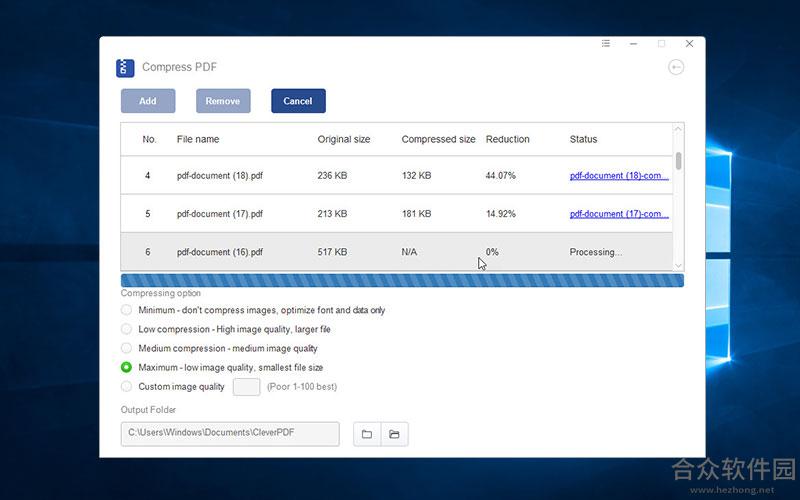Open pdf-document (17)-com... compressed file link
The width and height of the screenshot is (800, 500).
pos(619,214)
